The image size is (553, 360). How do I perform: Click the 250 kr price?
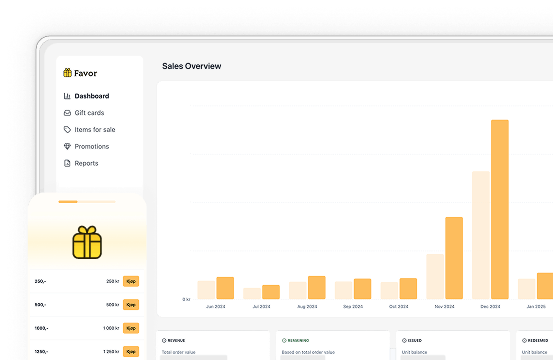(113, 281)
